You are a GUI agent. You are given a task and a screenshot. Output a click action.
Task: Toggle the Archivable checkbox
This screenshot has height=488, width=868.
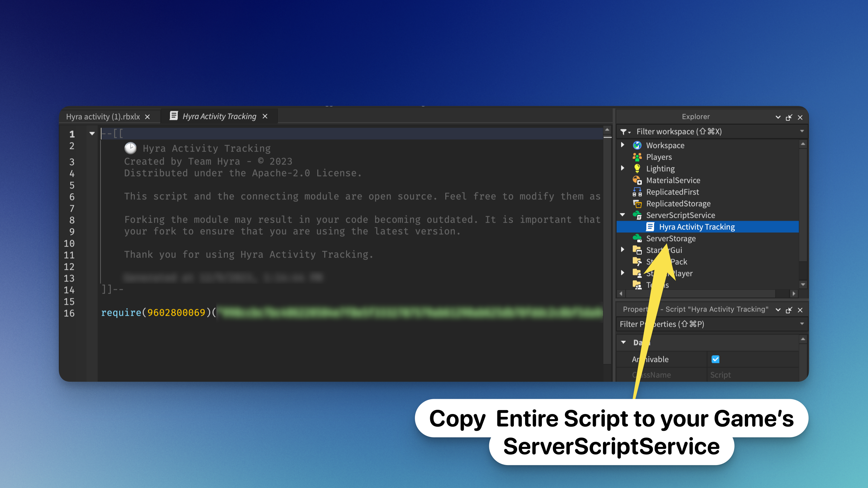(715, 359)
